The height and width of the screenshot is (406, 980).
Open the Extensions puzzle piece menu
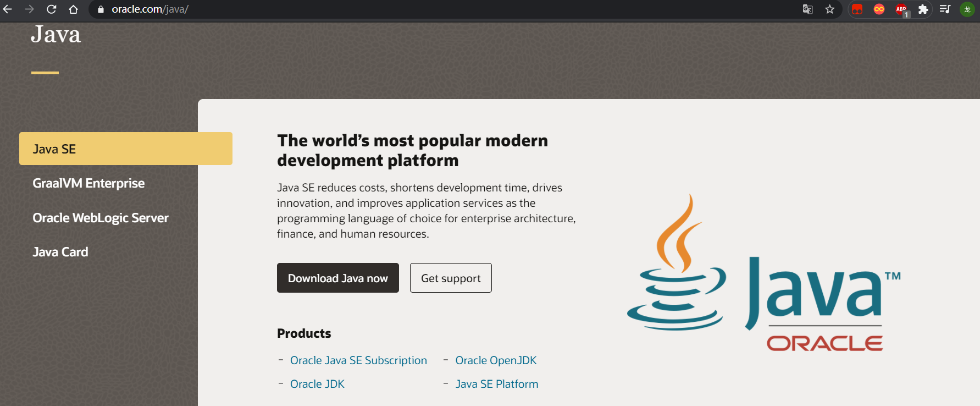(x=923, y=9)
